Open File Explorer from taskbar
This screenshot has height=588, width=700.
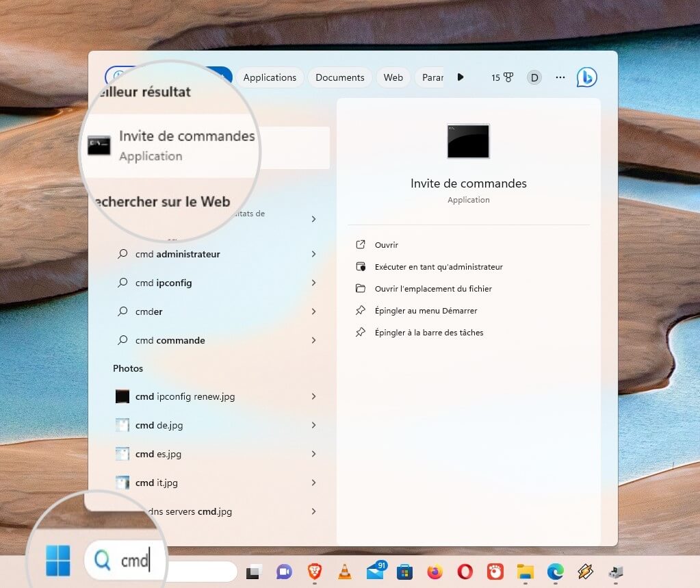coord(526,572)
